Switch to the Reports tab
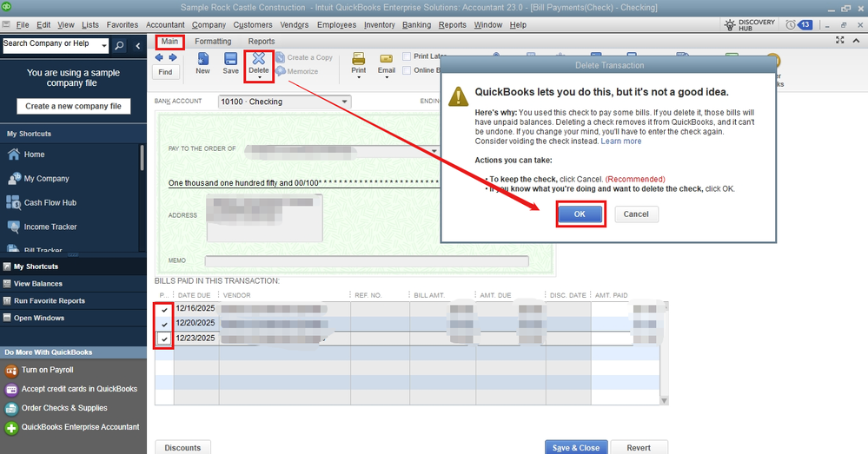 click(262, 42)
